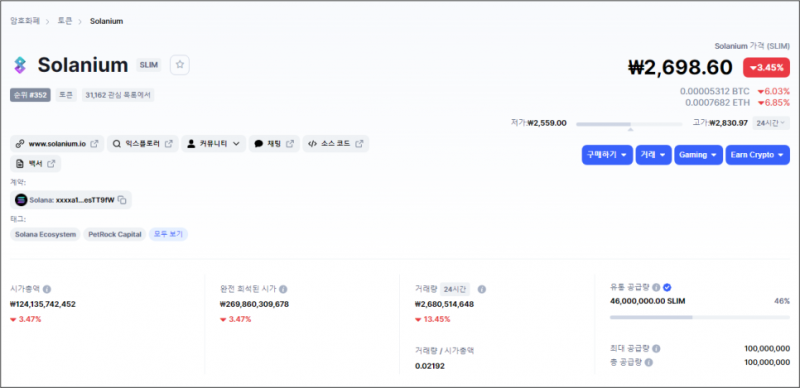Open www.solanium.io website link
This screenshot has width=800, height=388.
coord(57,144)
